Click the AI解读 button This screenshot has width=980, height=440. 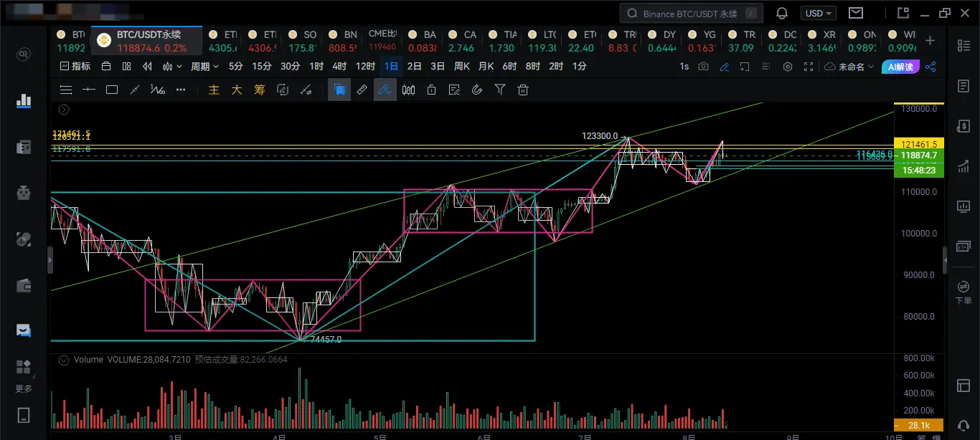(x=900, y=66)
